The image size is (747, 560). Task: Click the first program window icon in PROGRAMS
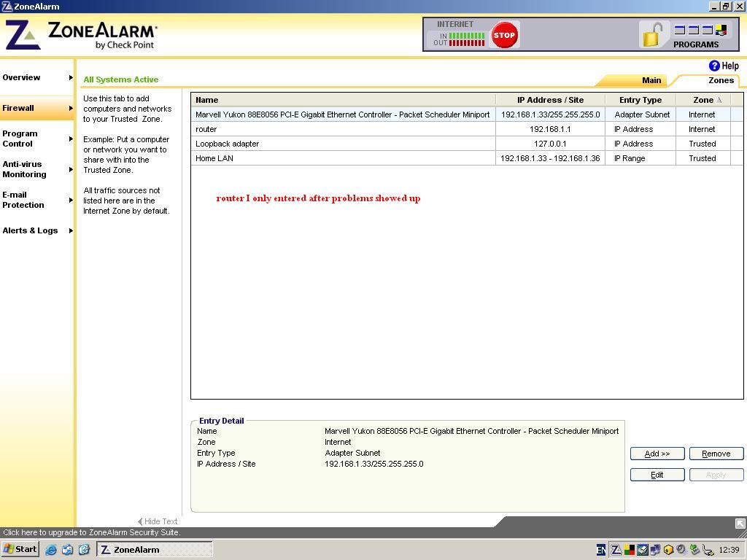point(680,31)
